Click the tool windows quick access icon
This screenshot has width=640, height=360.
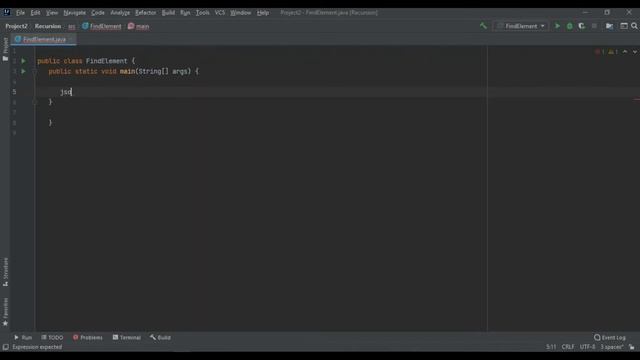(5, 347)
